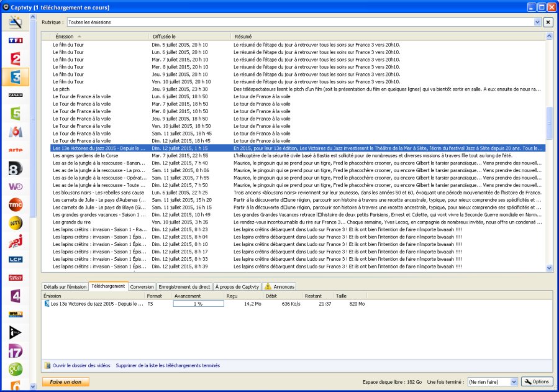559x392 pixels.
Task: Click the 'Faire un don' button
Action: coord(66,381)
